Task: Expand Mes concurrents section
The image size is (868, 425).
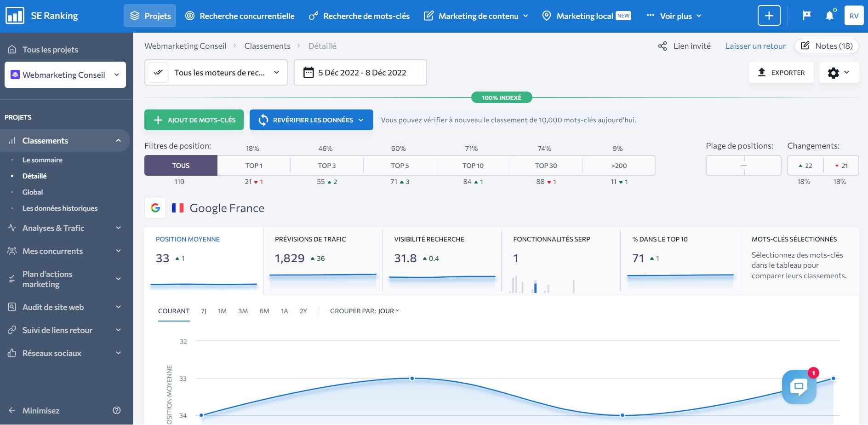Action: point(118,251)
